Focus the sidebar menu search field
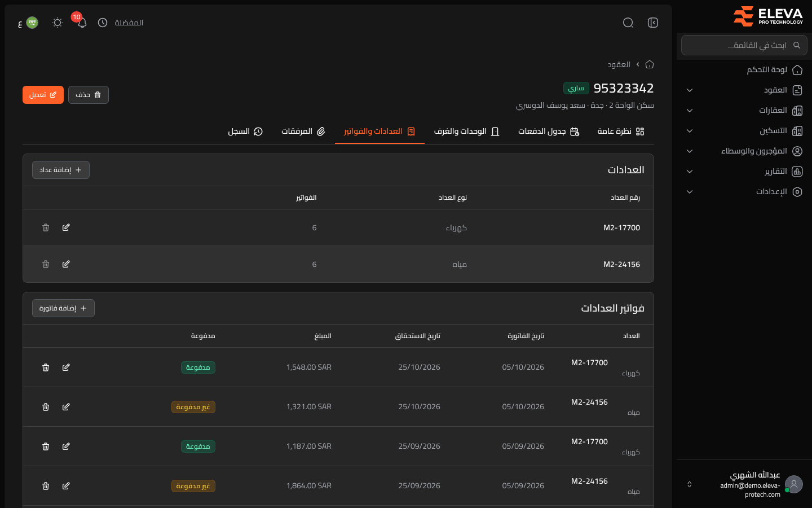This screenshot has height=508, width=812. (x=744, y=45)
